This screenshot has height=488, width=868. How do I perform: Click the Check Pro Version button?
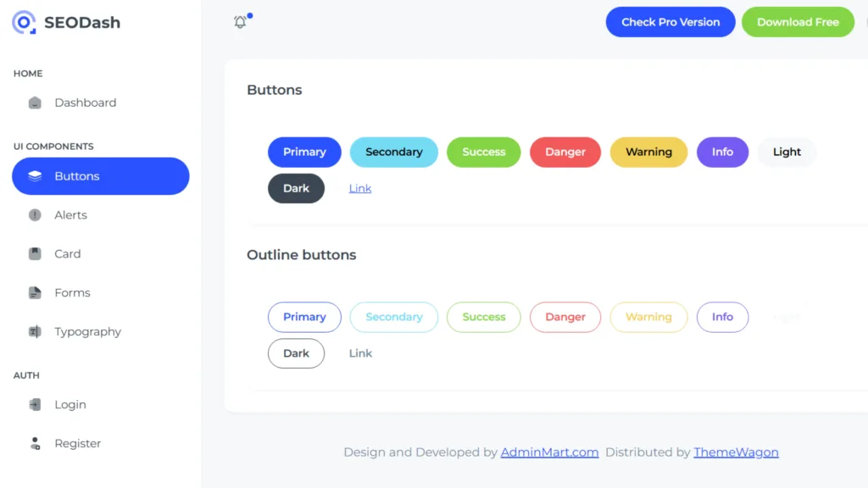coord(670,21)
